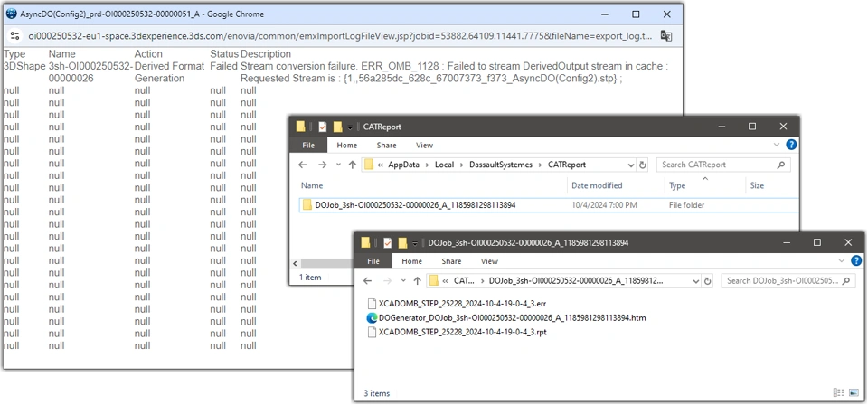Screen dimensions: 868x405
Task: Click the left scroll arrow in CATReport window
Action: click(x=295, y=264)
